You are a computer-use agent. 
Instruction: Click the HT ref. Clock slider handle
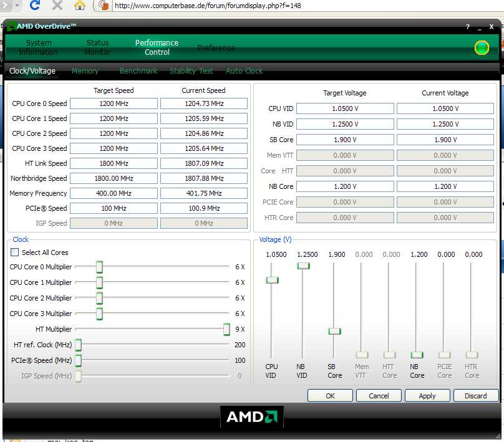78,345
